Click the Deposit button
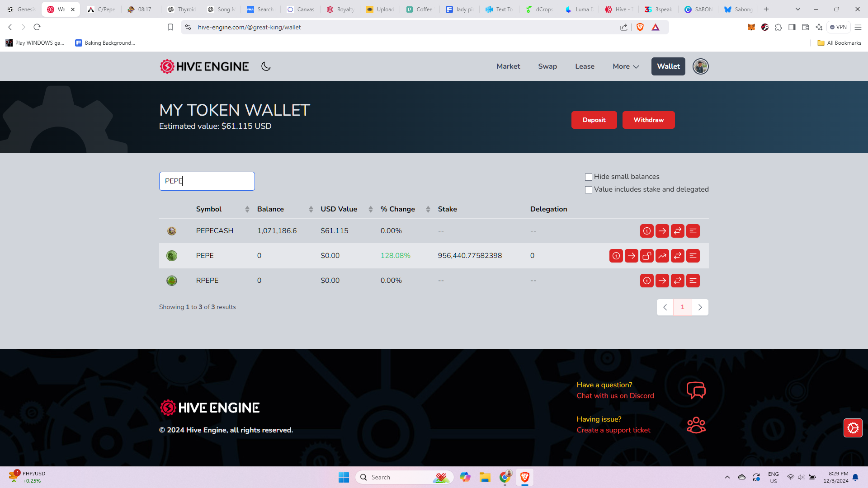This screenshot has width=868, height=488. click(x=594, y=120)
